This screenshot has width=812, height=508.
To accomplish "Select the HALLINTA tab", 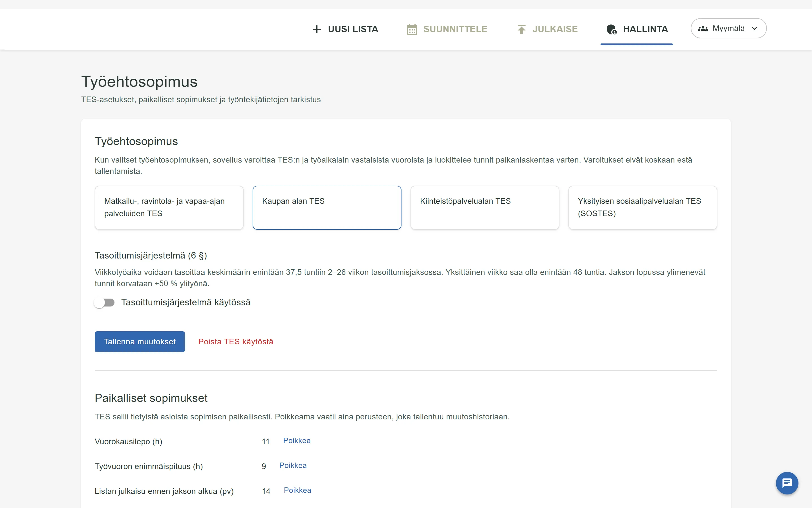I will (x=637, y=29).
